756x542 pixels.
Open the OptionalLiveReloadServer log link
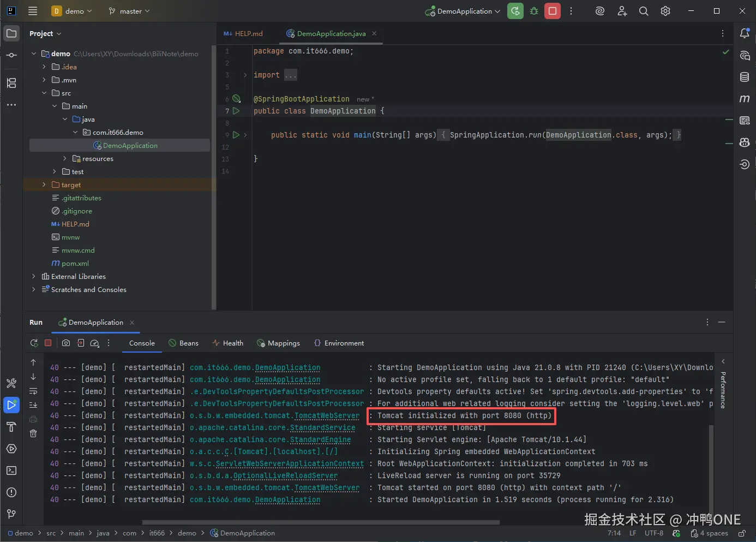(x=285, y=475)
